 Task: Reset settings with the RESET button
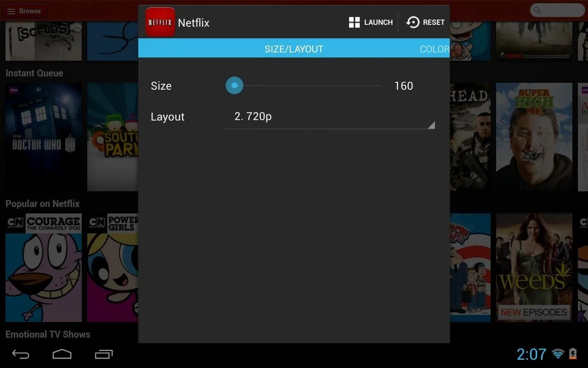pyautogui.click(x=425, y=22)
